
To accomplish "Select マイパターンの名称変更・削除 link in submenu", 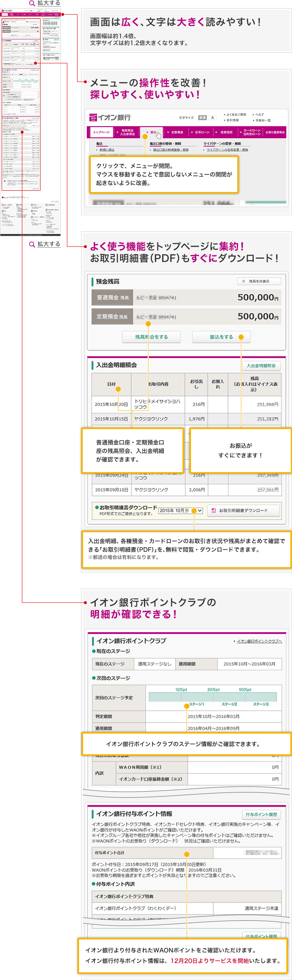I will coord(228,150).
